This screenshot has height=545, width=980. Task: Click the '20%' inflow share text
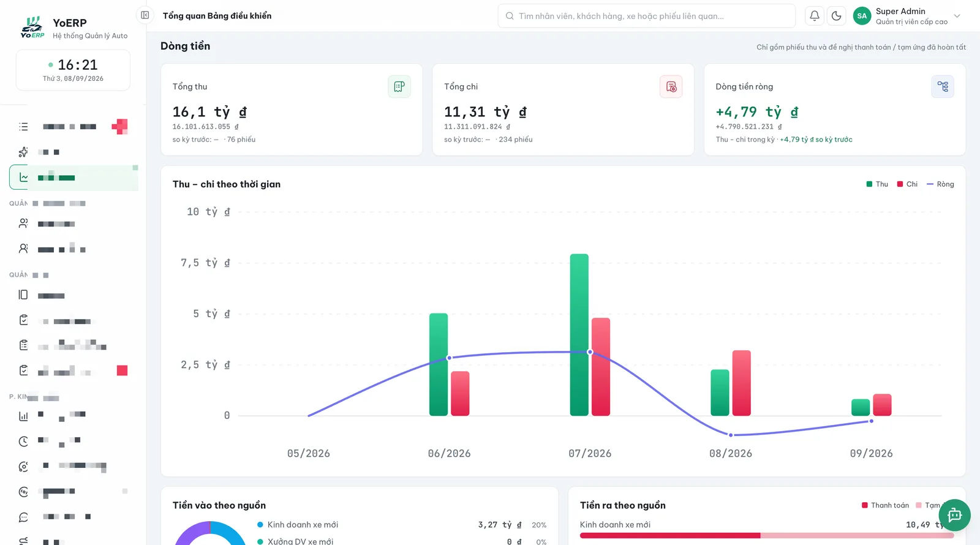point(539,525)
